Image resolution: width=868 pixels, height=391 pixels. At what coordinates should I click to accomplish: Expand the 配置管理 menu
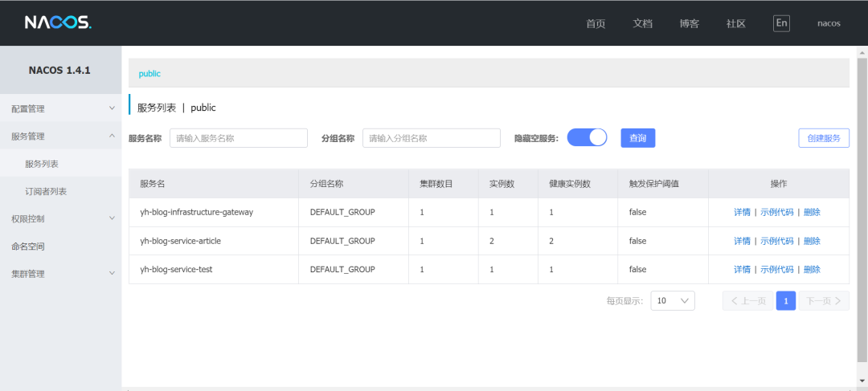[x=61, y=108]
